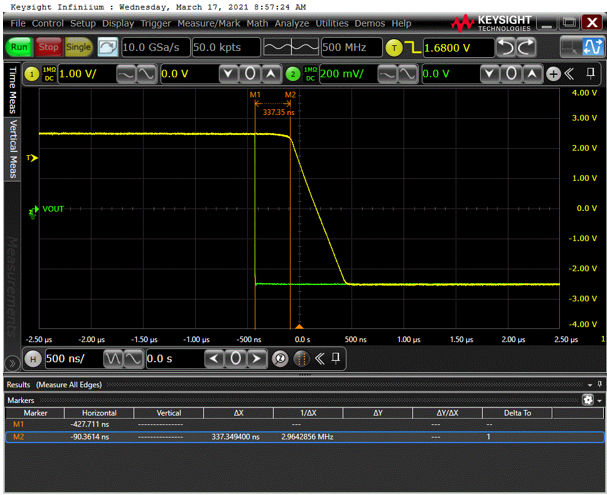Open the File menu
Viewport: 607px width, 495px height.
coord(18,24)
